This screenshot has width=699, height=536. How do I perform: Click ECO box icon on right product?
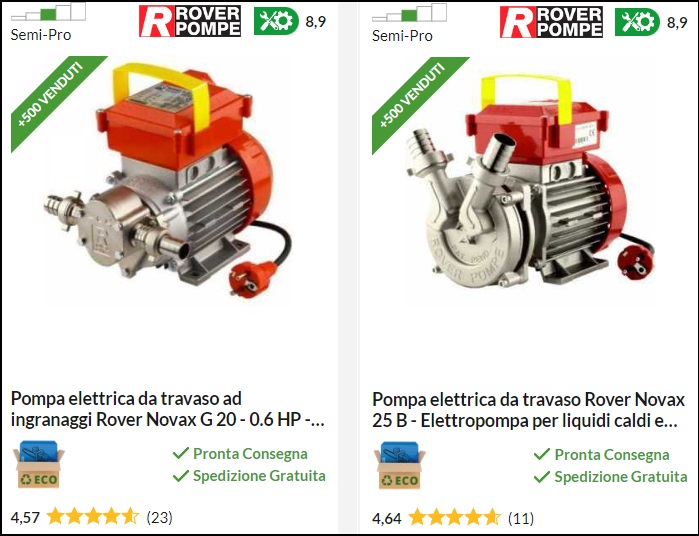click(400, 466)
